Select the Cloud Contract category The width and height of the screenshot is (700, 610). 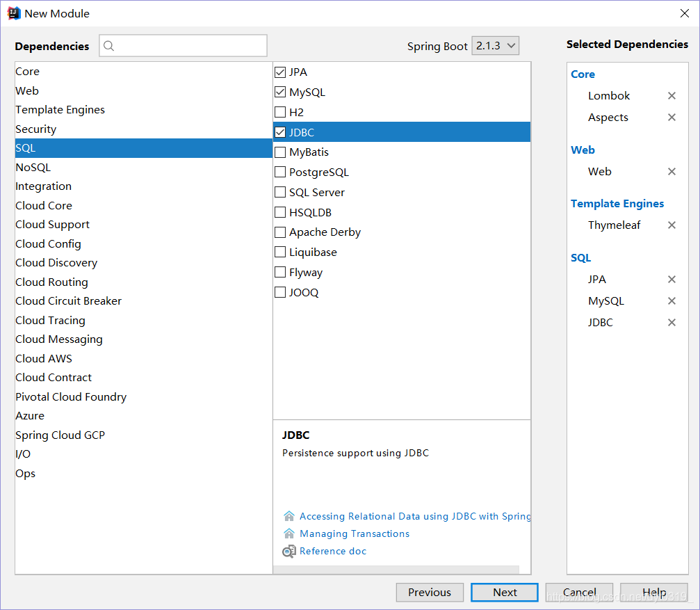tap(143, 378)
